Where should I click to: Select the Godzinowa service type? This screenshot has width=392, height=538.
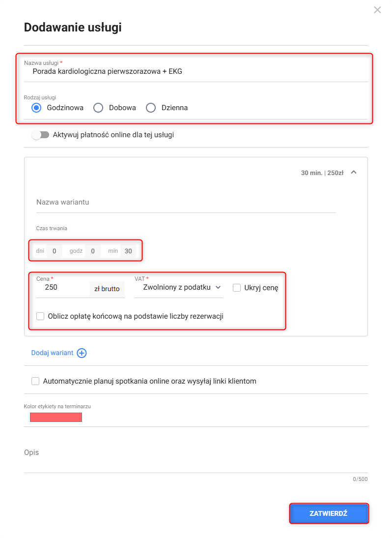[36, 108]
